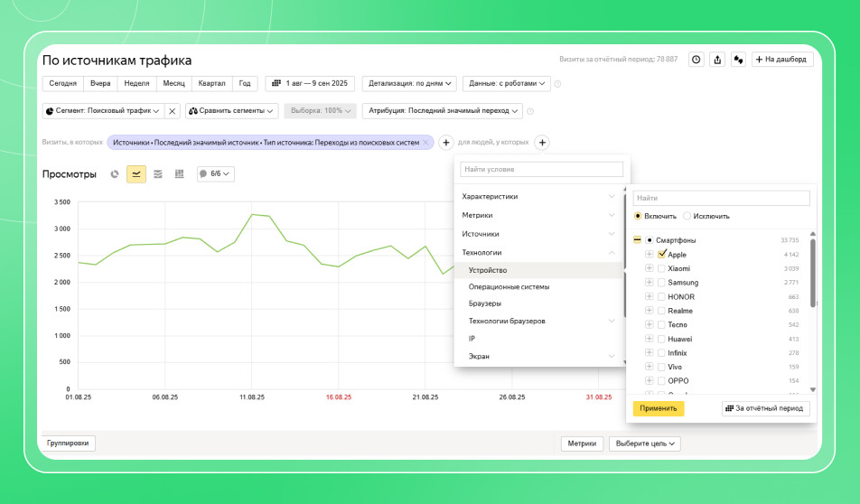
Task: Select Операционные системы condition
Action: tap(509, 287)
